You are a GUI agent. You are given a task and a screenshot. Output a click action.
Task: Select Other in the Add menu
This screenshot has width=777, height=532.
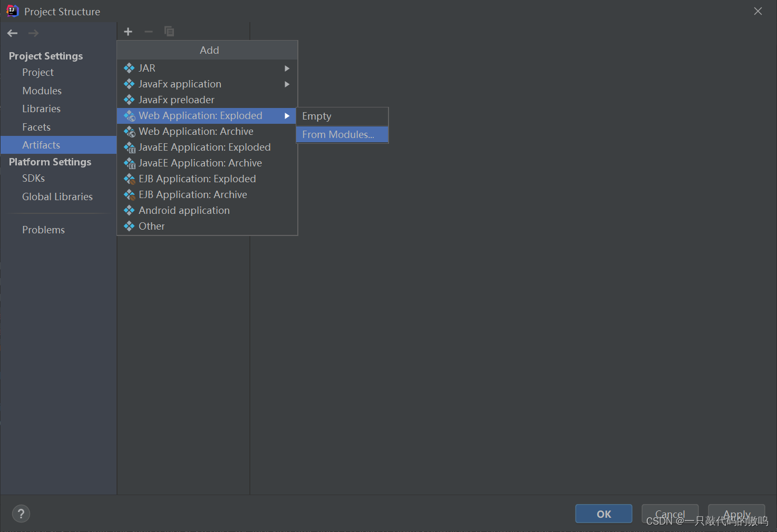click(x=207, y=226)
